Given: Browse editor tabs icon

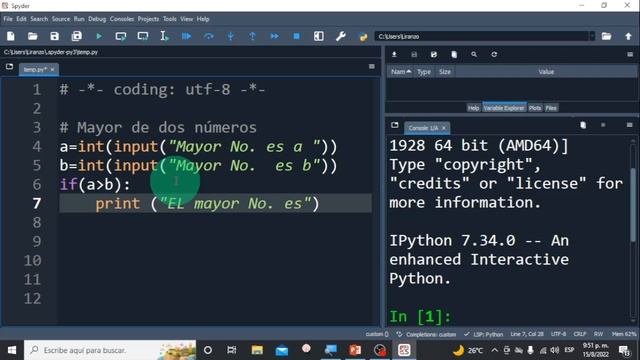Looking at the screenshot, I should (x=9, y=67).
